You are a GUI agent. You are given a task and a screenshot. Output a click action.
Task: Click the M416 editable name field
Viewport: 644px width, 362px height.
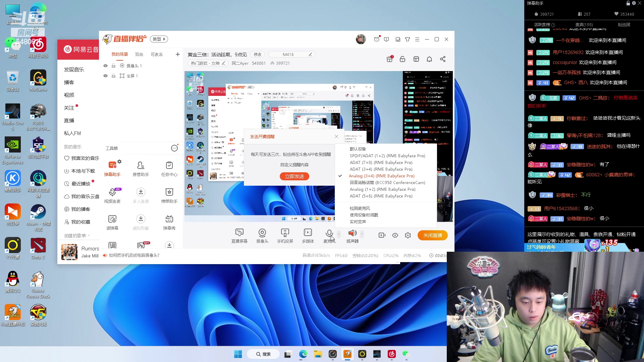coord(291,54)
